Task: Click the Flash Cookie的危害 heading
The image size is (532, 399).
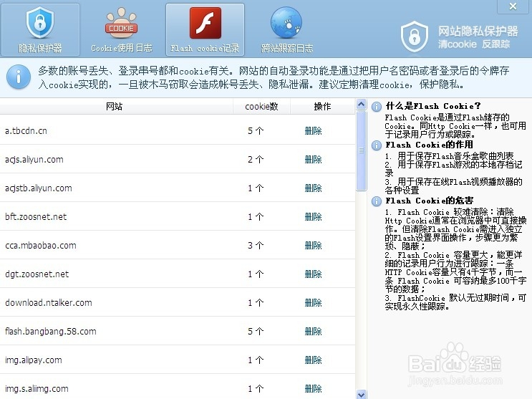Action: 429,201
